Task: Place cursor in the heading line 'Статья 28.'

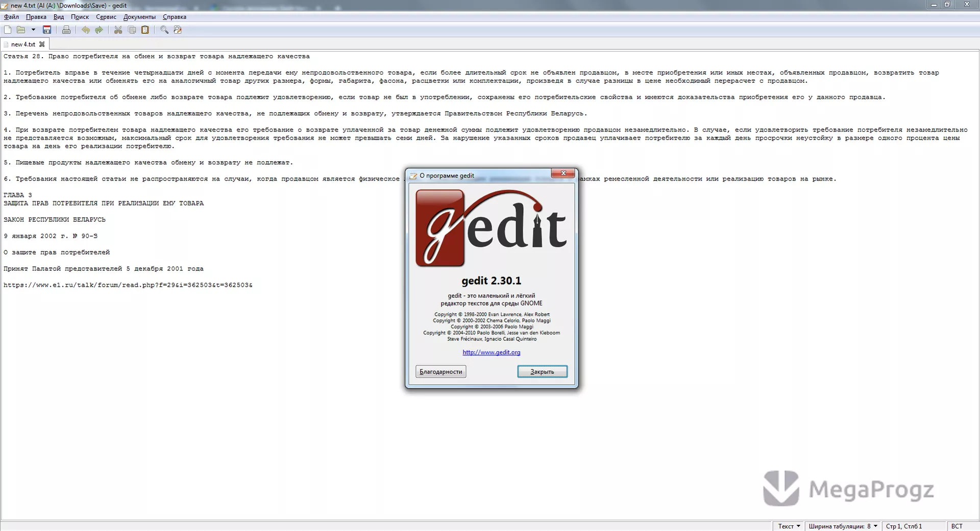Action: click(x=157, y=57)
